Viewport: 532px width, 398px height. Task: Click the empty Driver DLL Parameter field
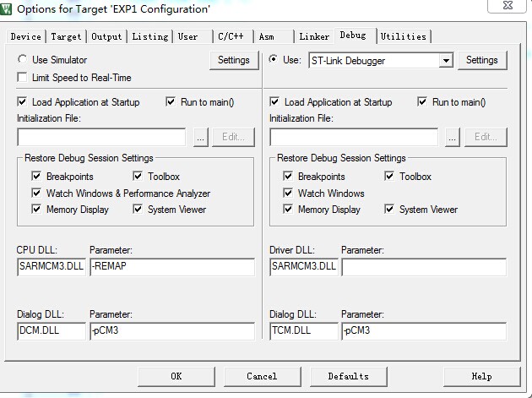click(x=423, y=267)
